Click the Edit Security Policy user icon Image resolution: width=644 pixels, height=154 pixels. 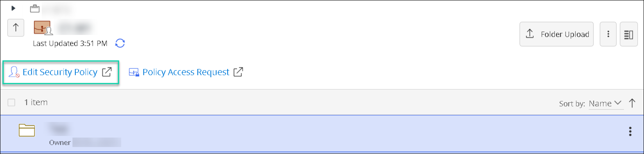pos(14,72)
